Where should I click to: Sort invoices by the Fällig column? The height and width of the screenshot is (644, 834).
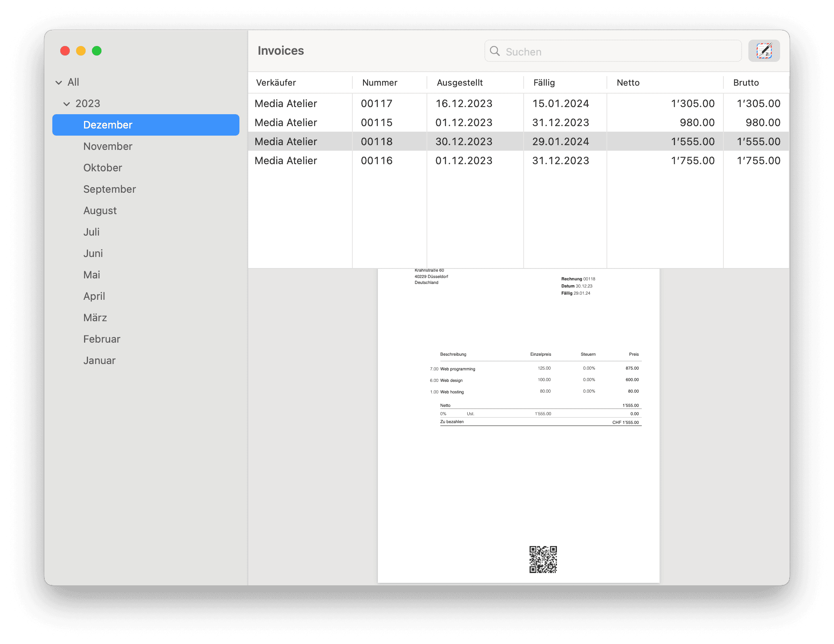tap(544, 82)
